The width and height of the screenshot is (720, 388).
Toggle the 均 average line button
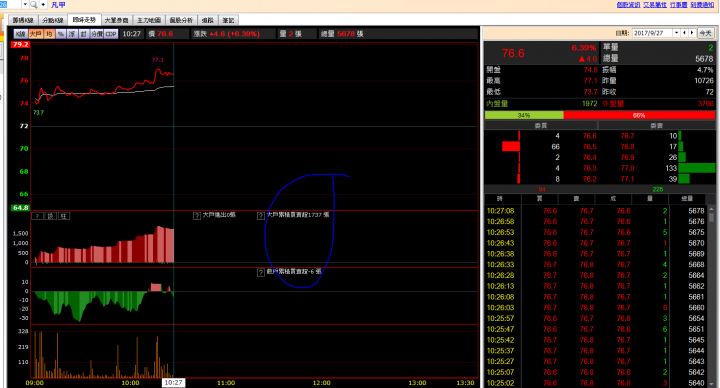pyautogui.click(x=49, y=34)
